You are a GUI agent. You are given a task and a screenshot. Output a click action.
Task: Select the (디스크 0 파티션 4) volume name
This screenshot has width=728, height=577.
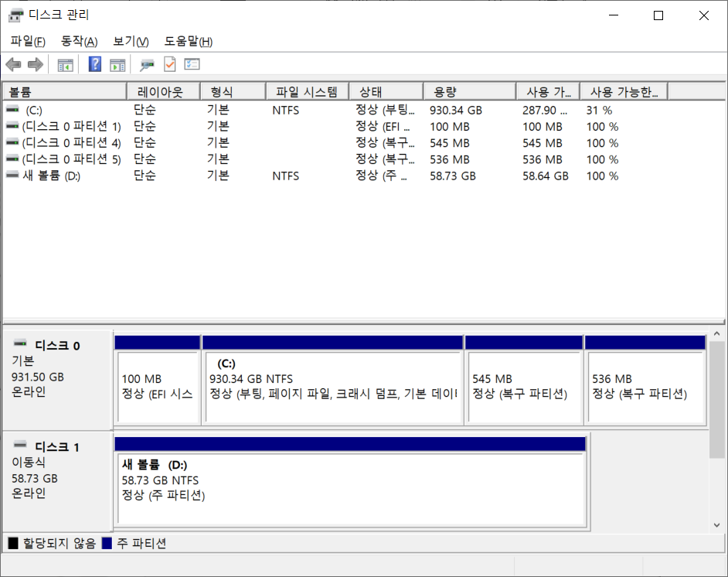(72, 142)
